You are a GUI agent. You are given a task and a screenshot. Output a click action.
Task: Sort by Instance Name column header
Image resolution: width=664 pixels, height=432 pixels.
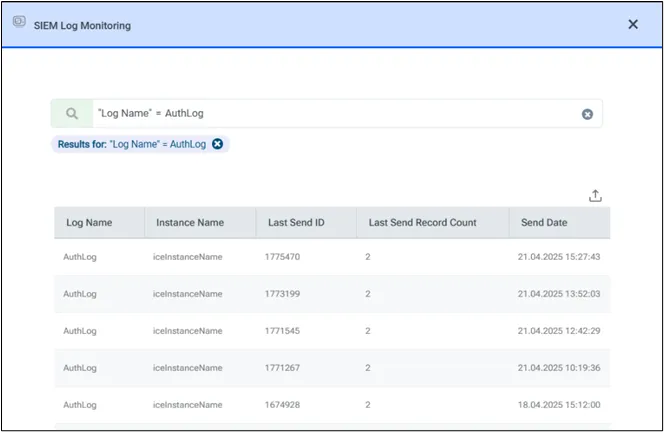200,222
